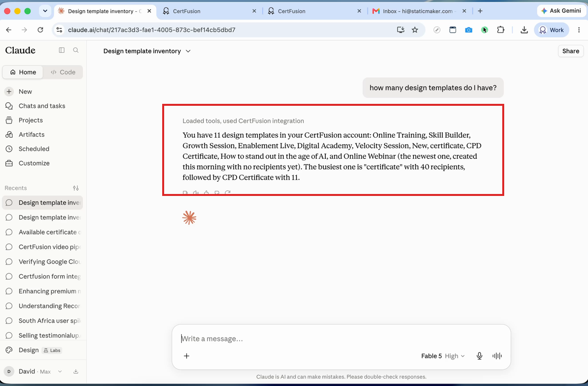Click the plus attachment button in message box
Viewport: 588px width, 386px height.
tap(187, 356)
